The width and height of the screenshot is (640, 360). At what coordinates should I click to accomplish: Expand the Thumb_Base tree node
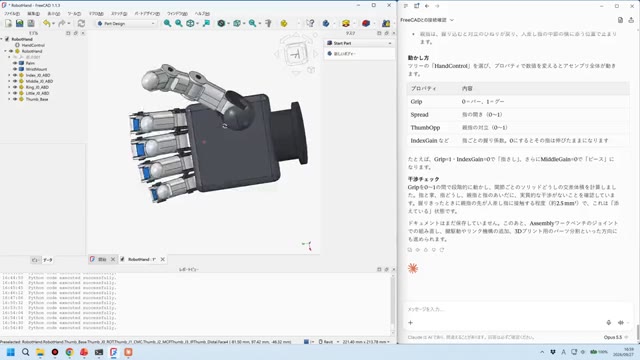click(9, 99)
